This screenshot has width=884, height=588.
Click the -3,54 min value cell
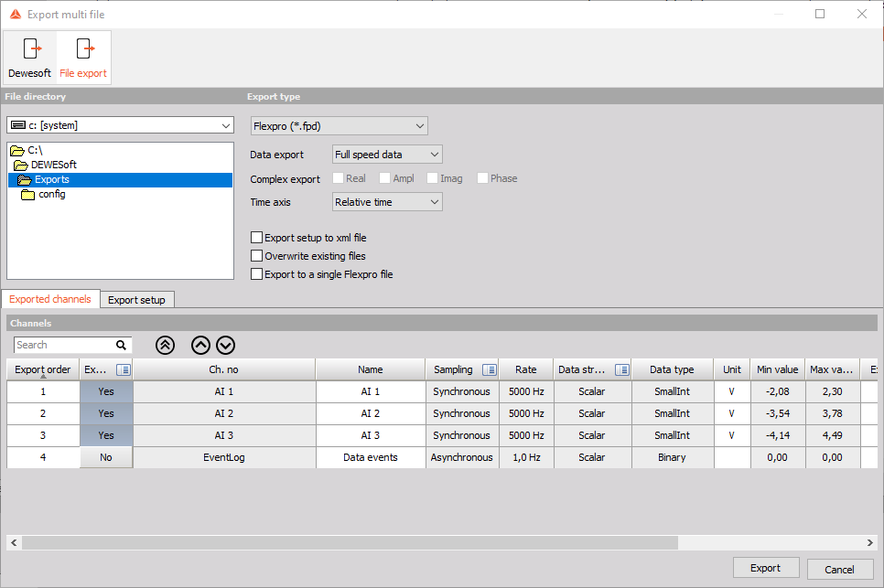778,413
